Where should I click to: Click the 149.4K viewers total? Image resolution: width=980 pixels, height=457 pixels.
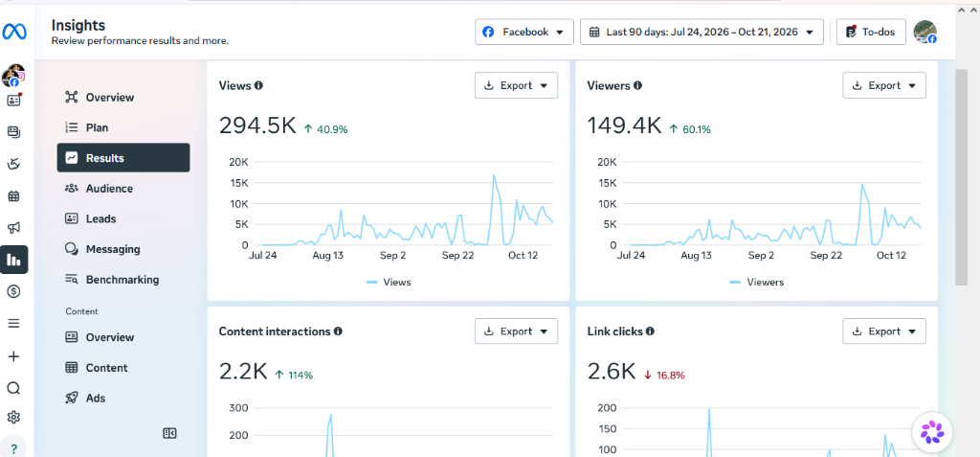pyautogui.click(x=624, y=126)
